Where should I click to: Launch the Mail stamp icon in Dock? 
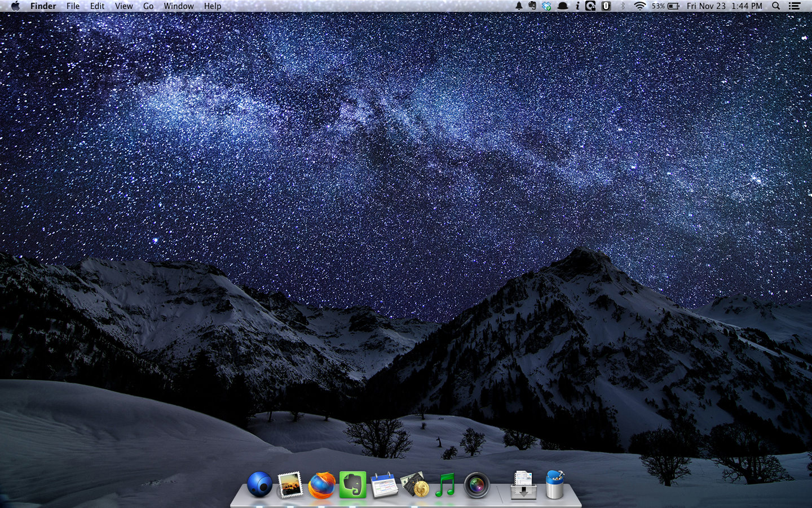click(290, 485)
